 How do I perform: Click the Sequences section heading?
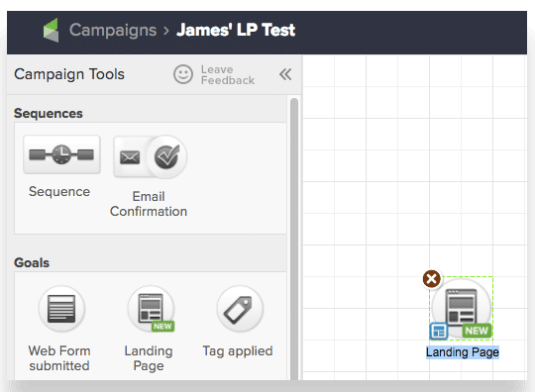[x=49, y=113]
